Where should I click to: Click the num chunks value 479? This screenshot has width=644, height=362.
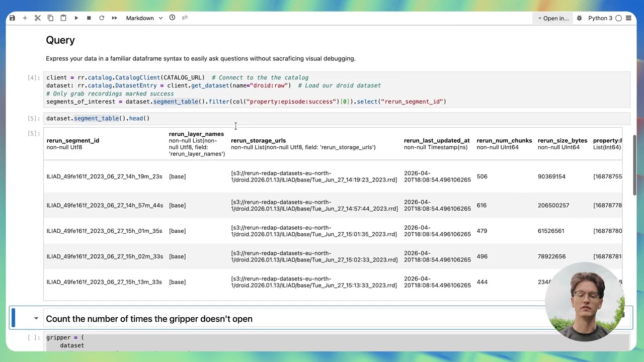tap(482, 231)
